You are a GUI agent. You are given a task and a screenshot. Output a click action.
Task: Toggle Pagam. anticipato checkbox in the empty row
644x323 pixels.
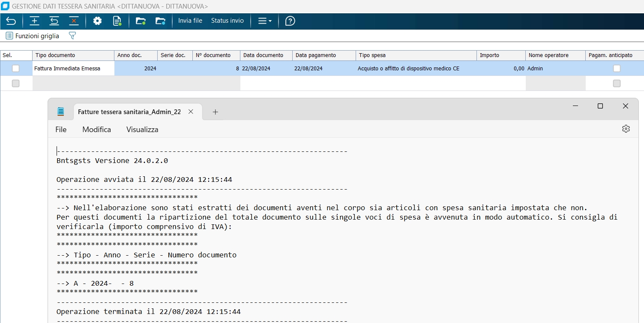tap(617, 83)
